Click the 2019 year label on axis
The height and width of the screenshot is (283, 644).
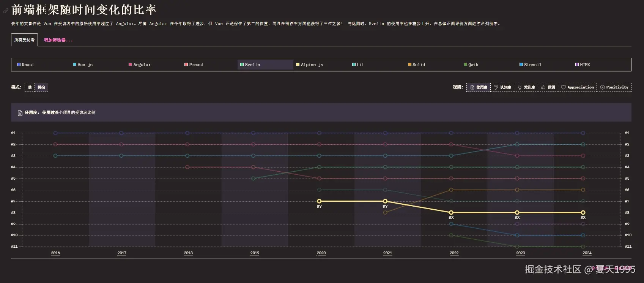click(x=255, y=253)
